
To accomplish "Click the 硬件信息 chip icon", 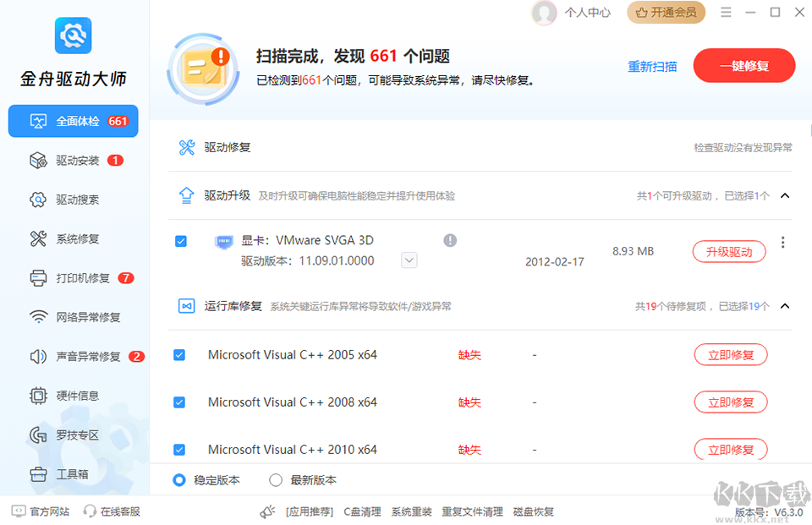I will point(38,396).
